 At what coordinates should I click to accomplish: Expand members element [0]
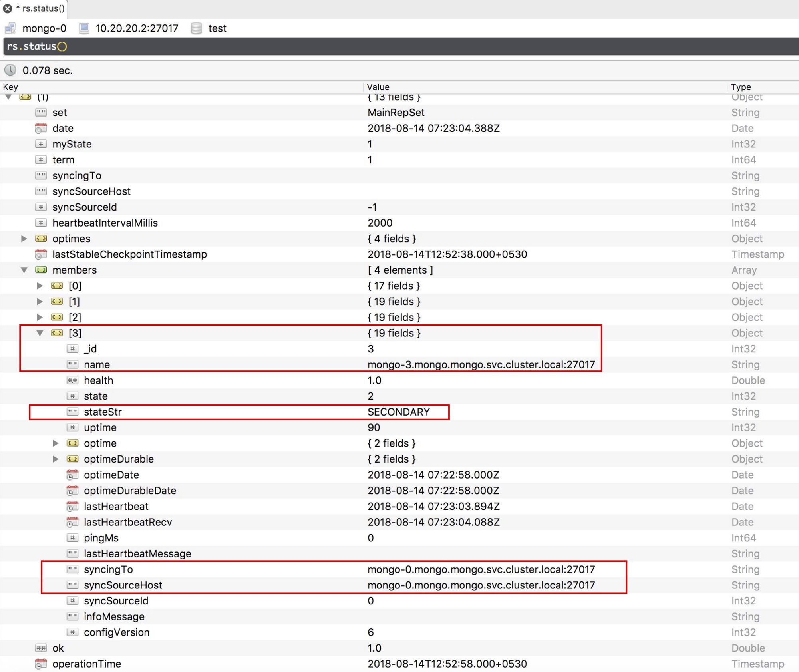[x=40, y=286]
